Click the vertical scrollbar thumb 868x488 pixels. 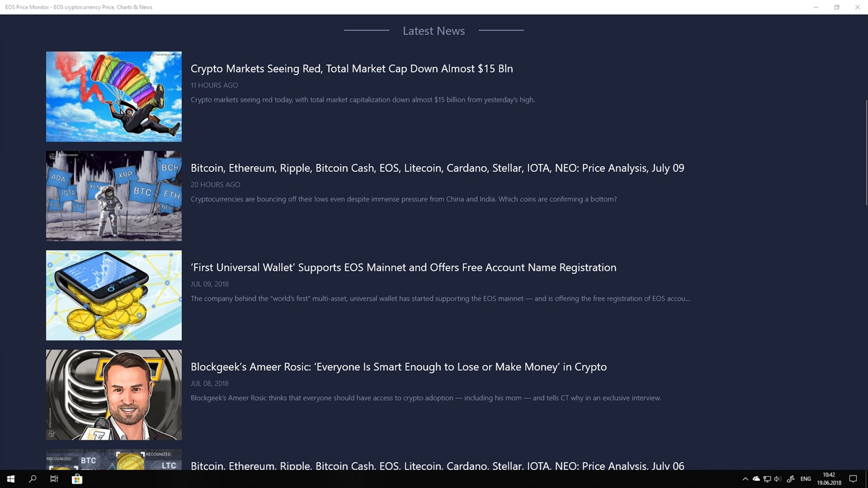point(866,152)
